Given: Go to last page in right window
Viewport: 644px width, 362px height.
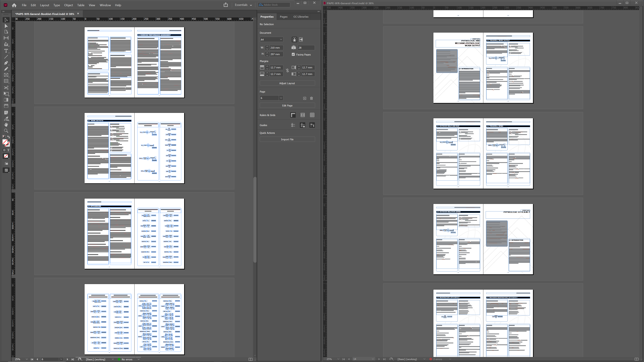Looking at the screenshot, I should click(x=384, y=359).
